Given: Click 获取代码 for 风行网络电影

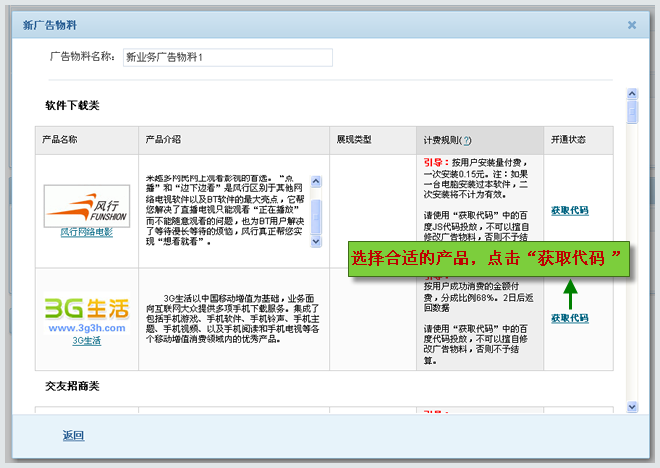Looking at the screenshot, I should (x=570, y=210).
